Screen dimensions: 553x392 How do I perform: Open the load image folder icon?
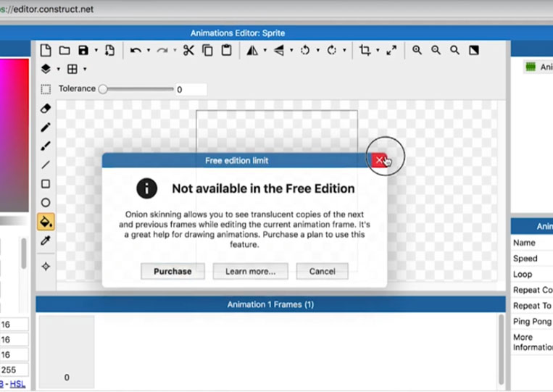(65, 51)
